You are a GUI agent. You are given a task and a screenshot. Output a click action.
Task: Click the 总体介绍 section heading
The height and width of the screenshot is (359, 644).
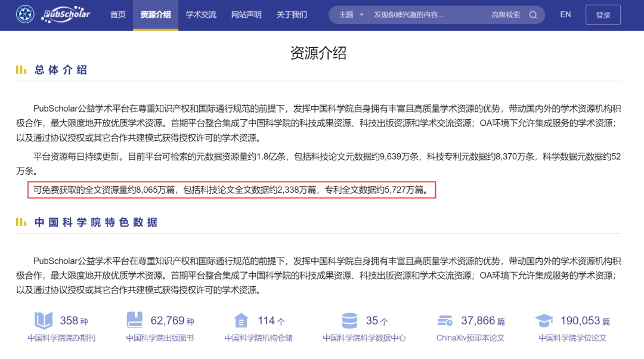(61, 70)
